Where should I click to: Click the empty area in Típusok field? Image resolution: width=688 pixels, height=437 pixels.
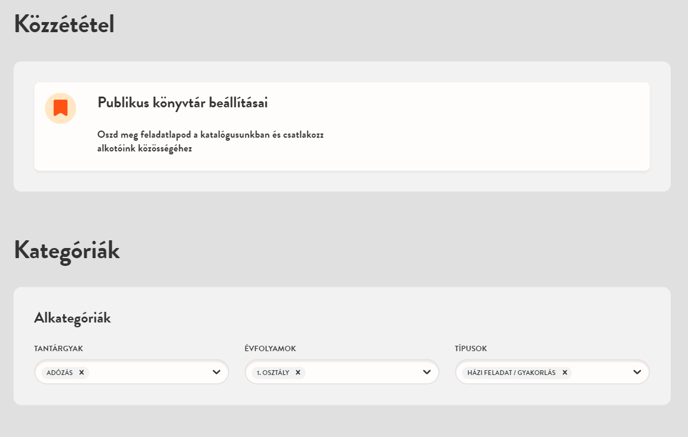[600, 373]
